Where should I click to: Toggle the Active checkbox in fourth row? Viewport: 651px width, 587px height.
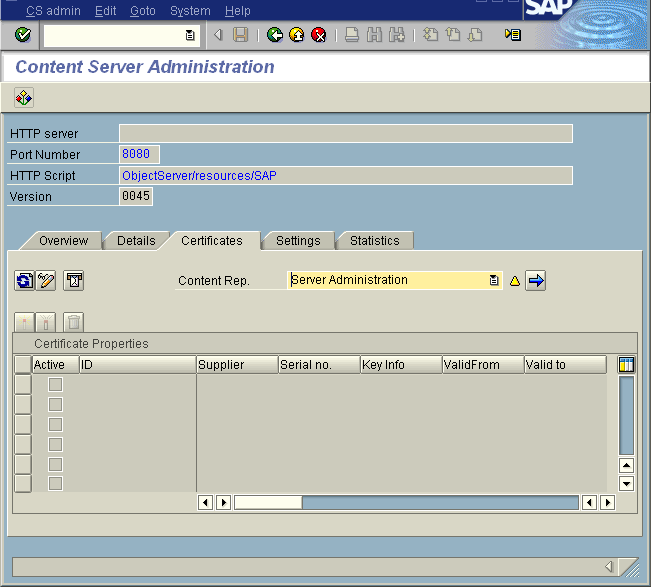coord(55,444)
